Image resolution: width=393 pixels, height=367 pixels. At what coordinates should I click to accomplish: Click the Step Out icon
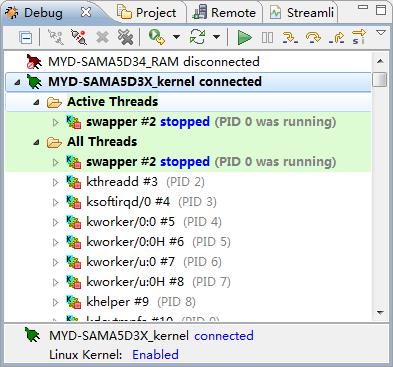pos(336,37)
